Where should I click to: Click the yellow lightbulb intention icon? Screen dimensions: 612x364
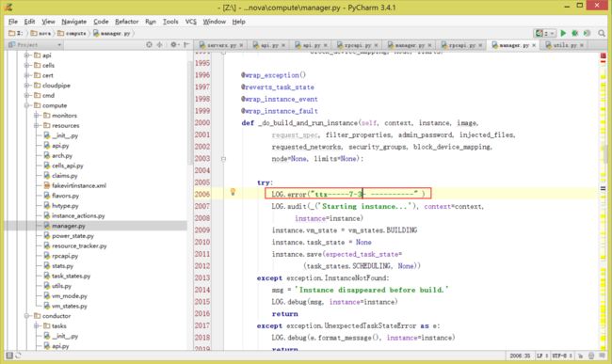(233, 192)
